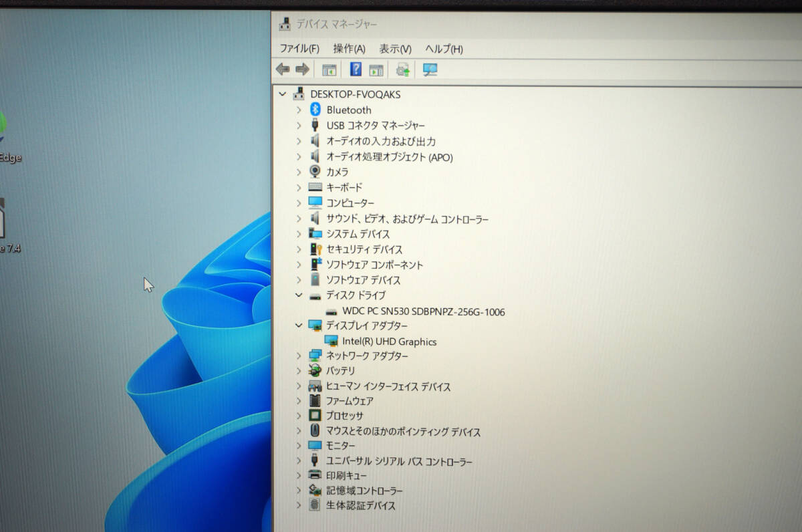Viewport: 802px width, 532px height.
Task: Expand the モニター category arrow
Action: [x=299, y=445]
